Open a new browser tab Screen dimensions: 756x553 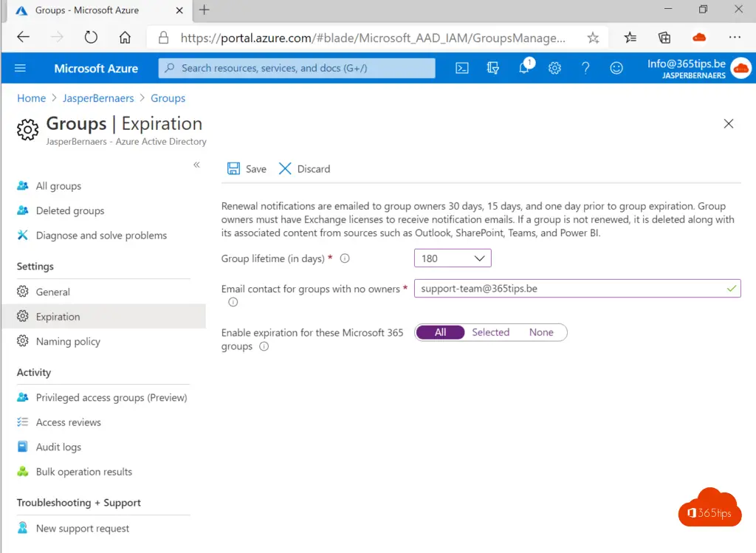click(x=204, y=10)
